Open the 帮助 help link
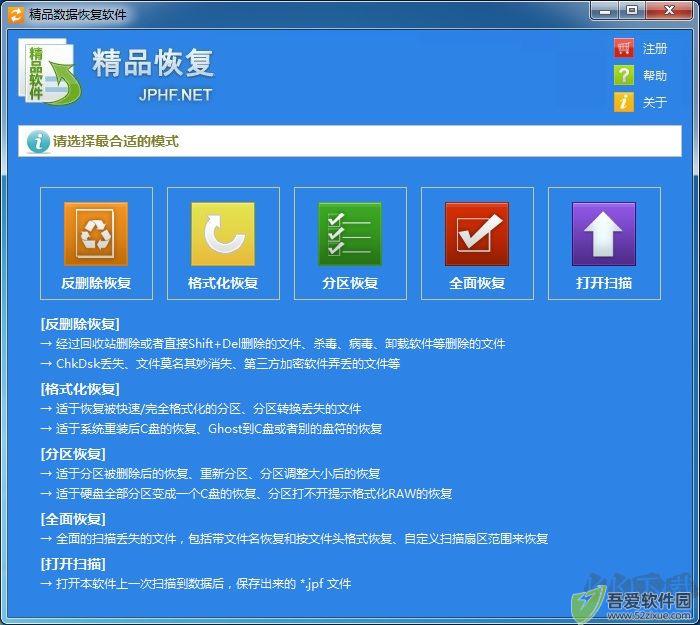Image resolution: width=700 pixels, height=625 pixels. (655, 75)
